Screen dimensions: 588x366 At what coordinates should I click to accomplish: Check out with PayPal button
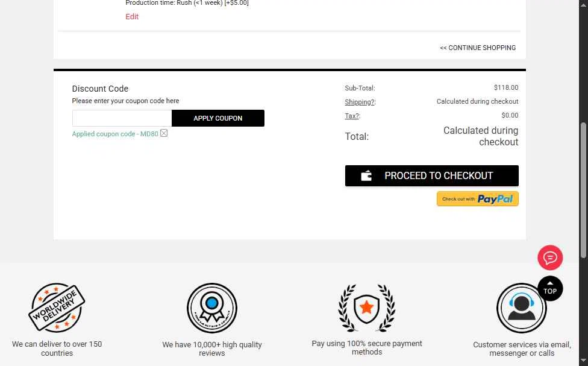477,199
